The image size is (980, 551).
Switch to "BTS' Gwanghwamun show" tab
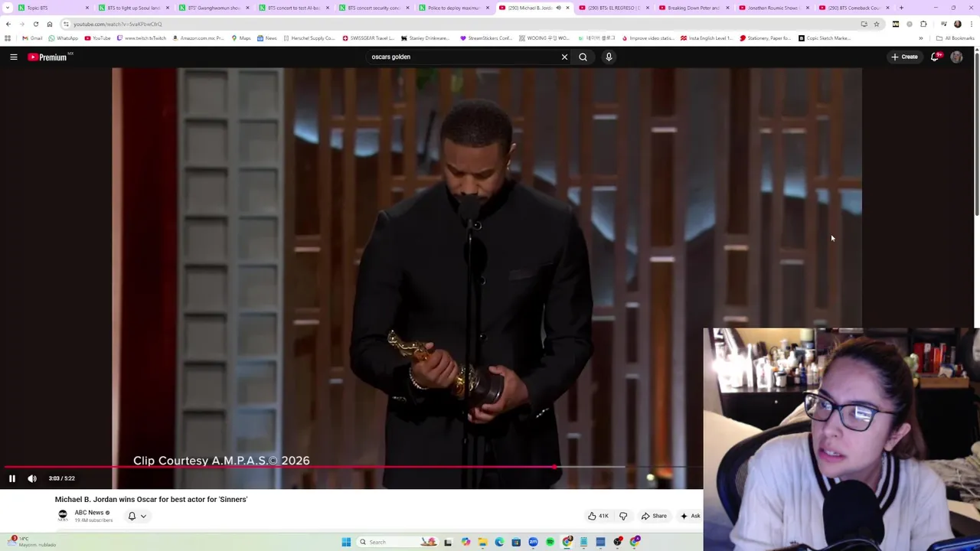point(213,8)
